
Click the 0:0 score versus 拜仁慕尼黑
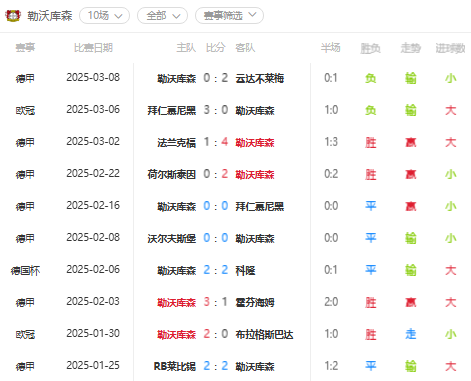(216, 206)
